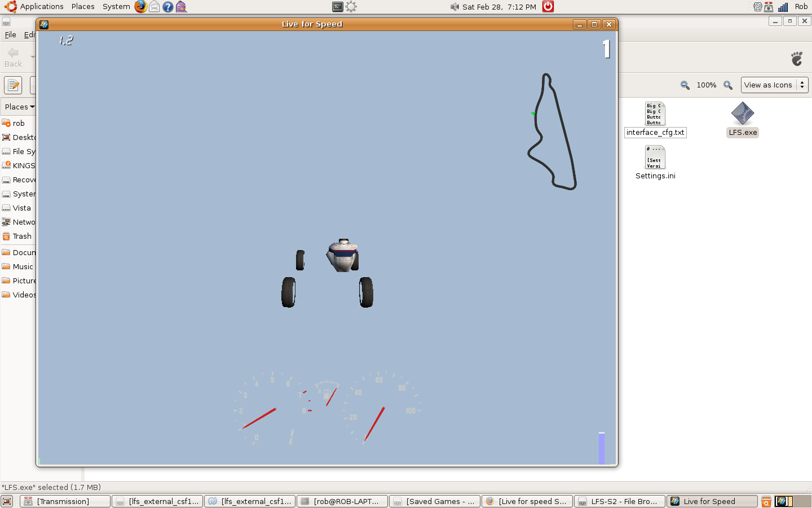
Task: Select the Recovery volume in the sidebar
Action: click(19, 179)
